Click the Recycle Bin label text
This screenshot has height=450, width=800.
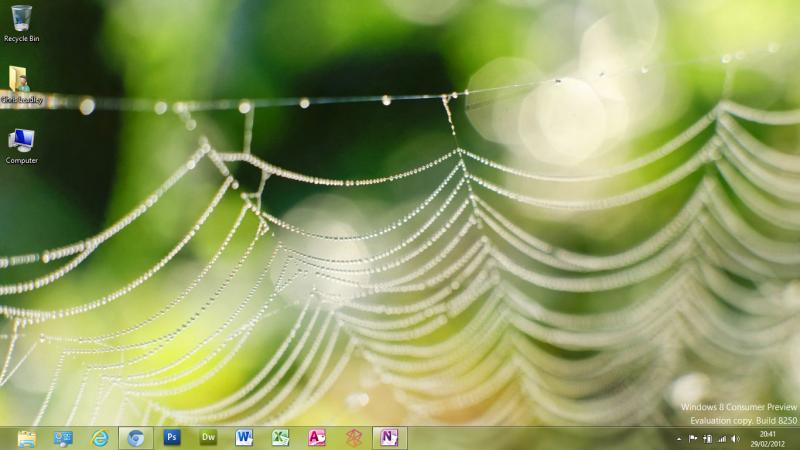click(21, 39)
